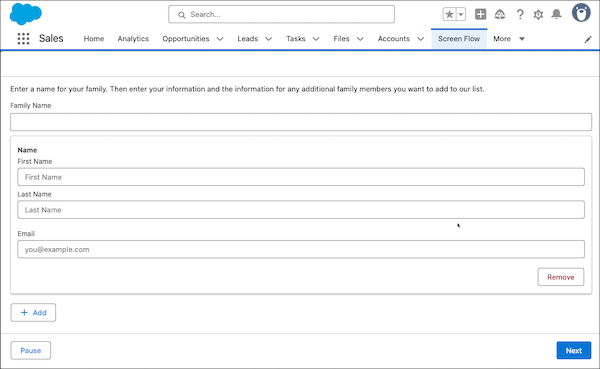Open the App Launcher grid icon
Image resolution: width=600 pixels, height=369 pixels.
point(23,39)
